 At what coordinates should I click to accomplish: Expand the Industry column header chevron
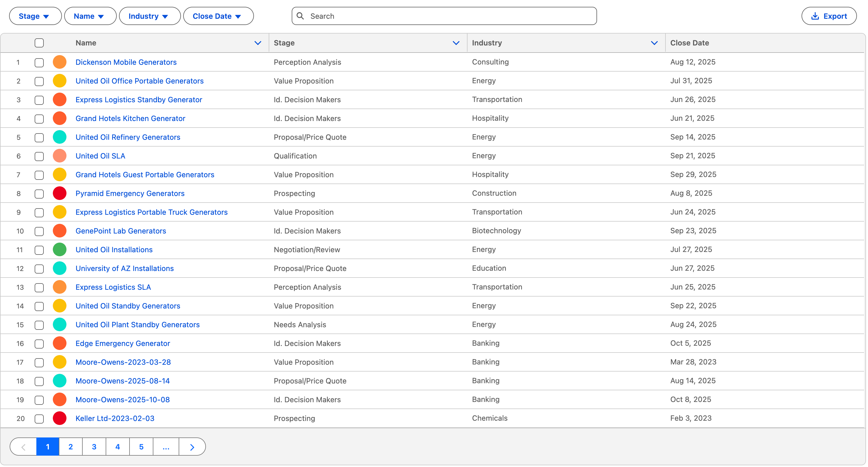[x=654, y=43]
